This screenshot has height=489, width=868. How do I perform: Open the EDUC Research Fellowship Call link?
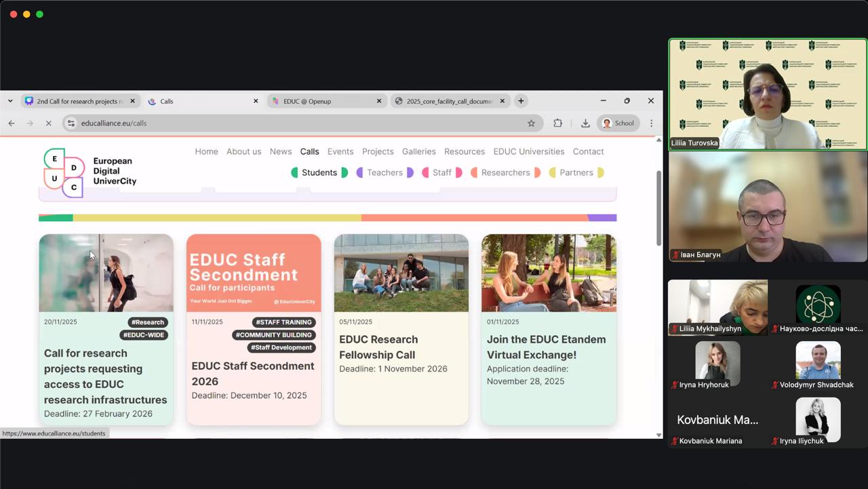point(378,347)
